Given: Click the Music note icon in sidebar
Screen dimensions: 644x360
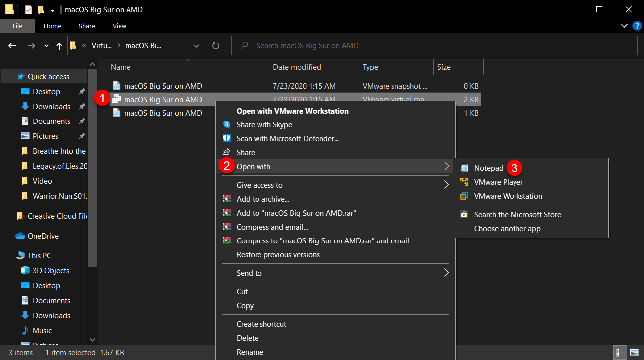Looking at the screenshot, I should [x=25, y=331].
